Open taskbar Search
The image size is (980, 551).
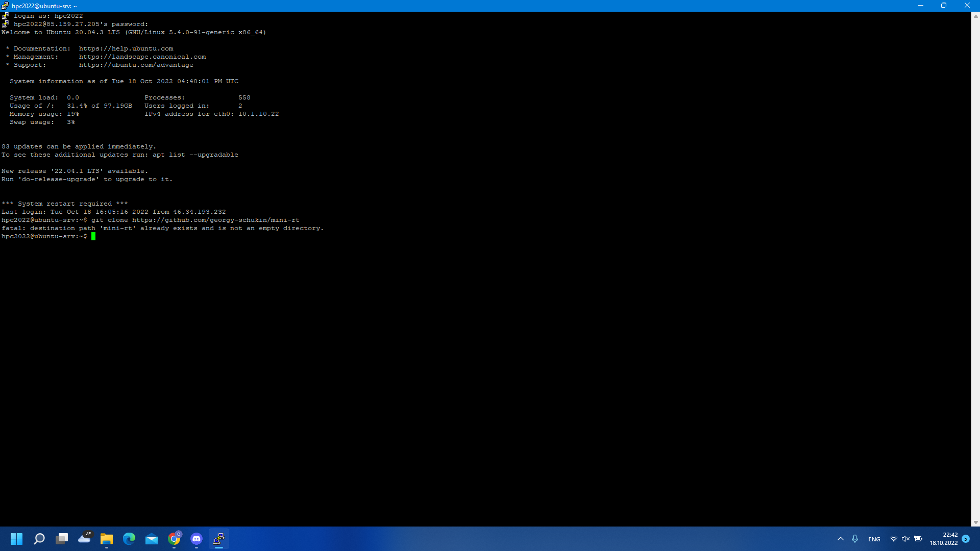point(39,539)
